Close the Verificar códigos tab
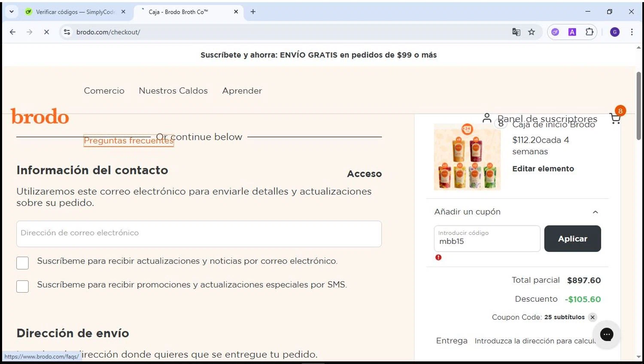The width and height of the screenshot is (644, 364). click(124, 12)
